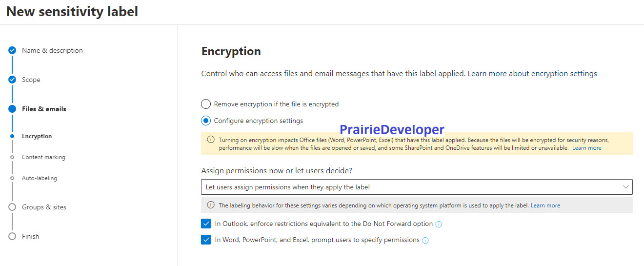Go to the Auto-labeling sub-step
The image size is (644, 266).
[x=40, y=178]
